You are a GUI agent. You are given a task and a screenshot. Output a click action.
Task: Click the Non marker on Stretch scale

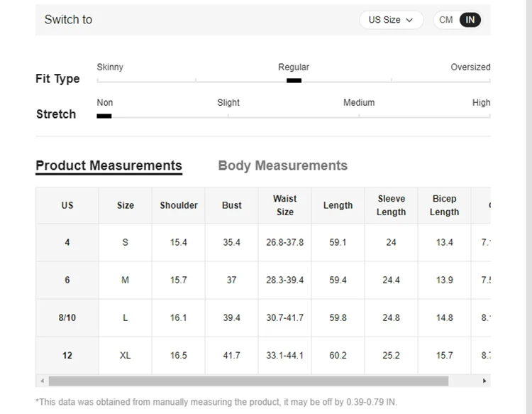[104, 116]
